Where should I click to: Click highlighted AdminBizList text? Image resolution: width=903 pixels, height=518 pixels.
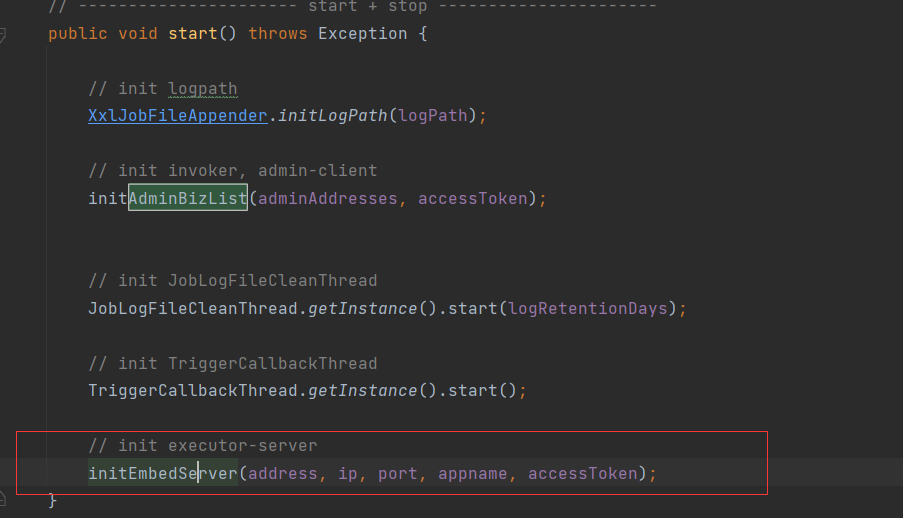[x=187, y=198]
